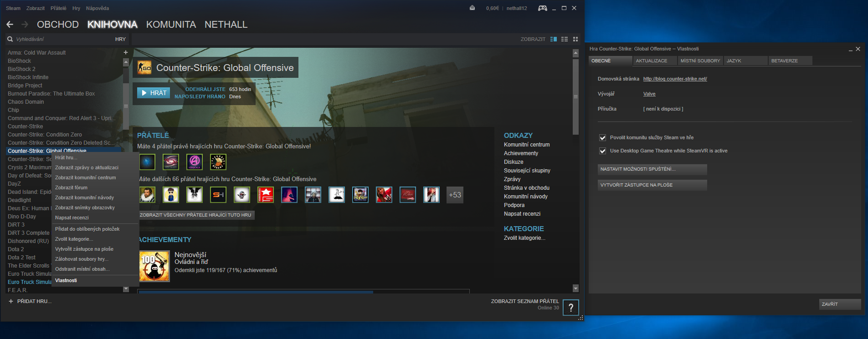
Task: Choose Odstranit místní obsah in context menu
Action: pos(95,269)
